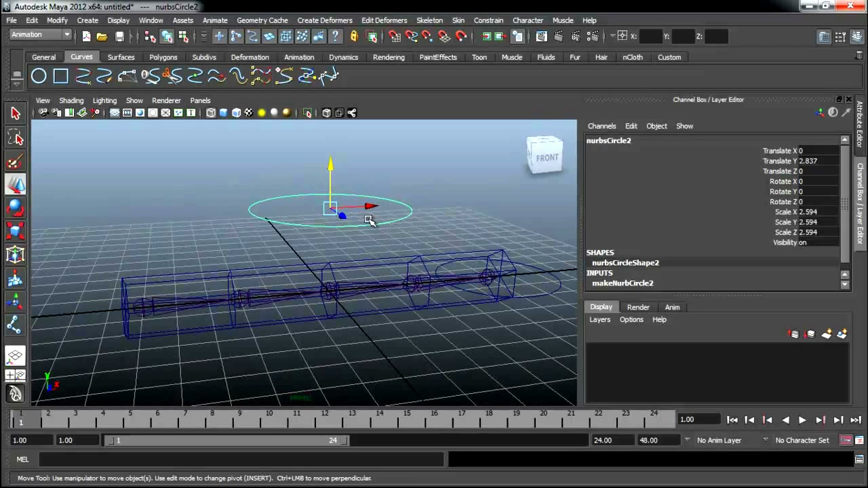
Task: Toggle viewport grid display icon
Action: [x=115, y=113]
